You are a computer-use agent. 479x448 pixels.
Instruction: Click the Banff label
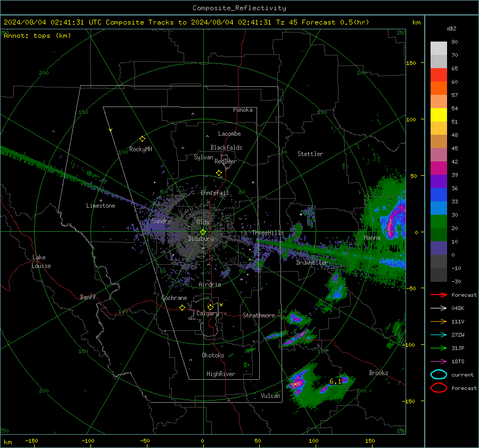pos(88,297)
